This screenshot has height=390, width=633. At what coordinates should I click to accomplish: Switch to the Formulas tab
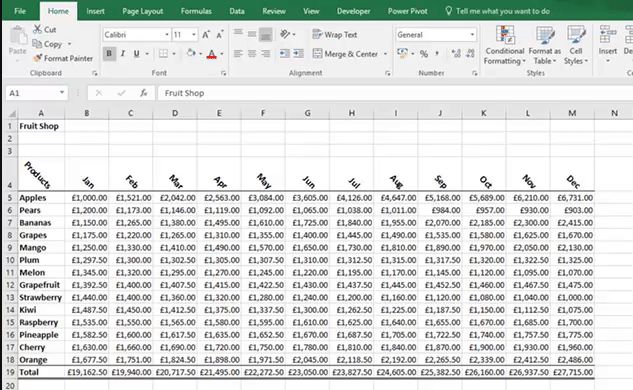[x=196, y=11]
